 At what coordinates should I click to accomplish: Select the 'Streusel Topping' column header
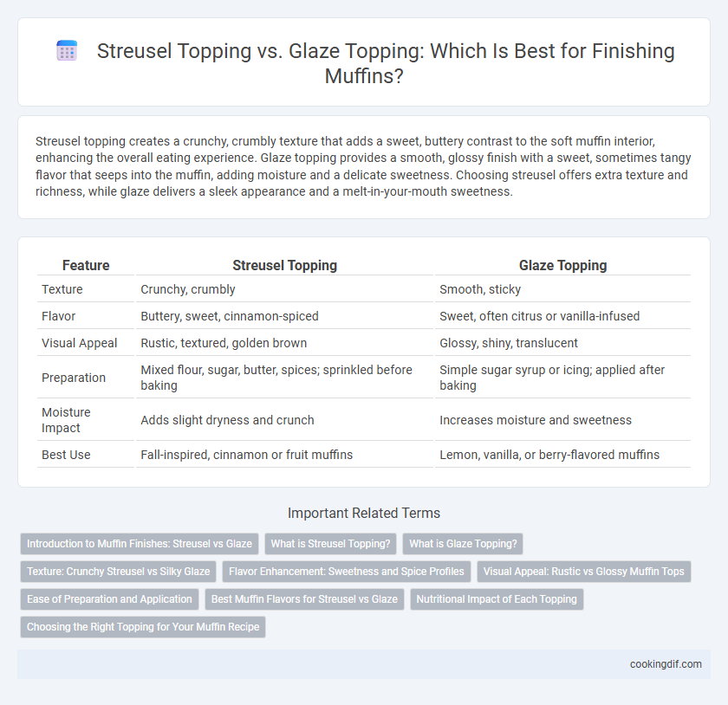[x=284, y=265]
